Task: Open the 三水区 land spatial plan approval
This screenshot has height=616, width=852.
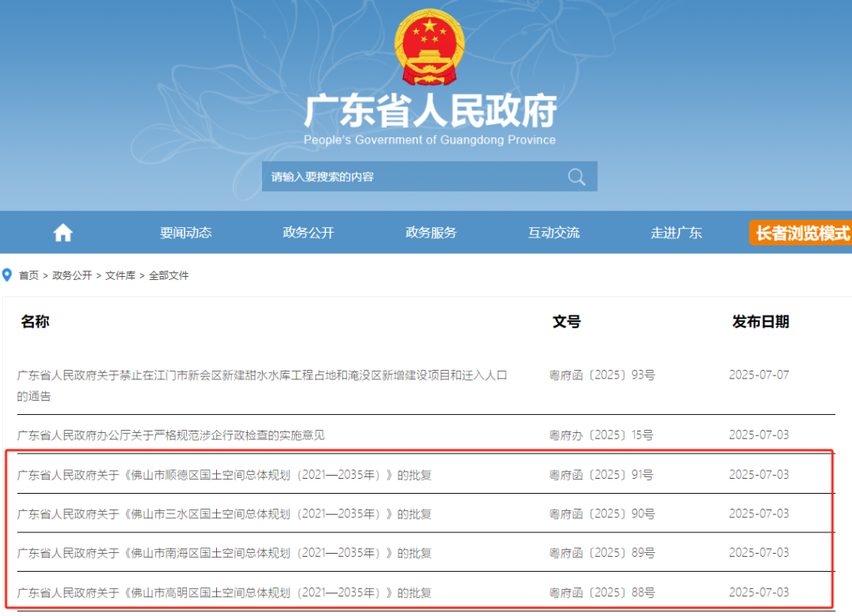Action: tap(224, 514)
